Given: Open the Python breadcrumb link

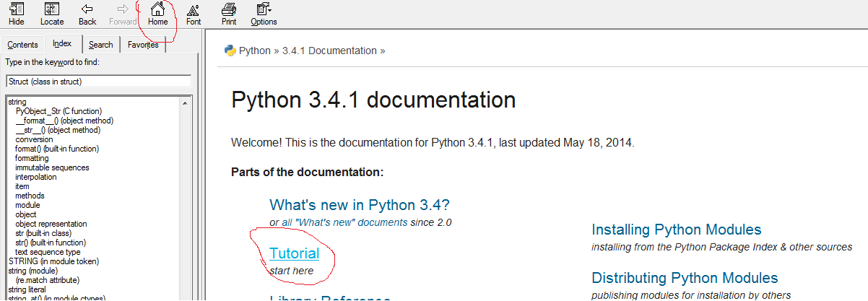Looking at the screenshot, I should point(254,51).
